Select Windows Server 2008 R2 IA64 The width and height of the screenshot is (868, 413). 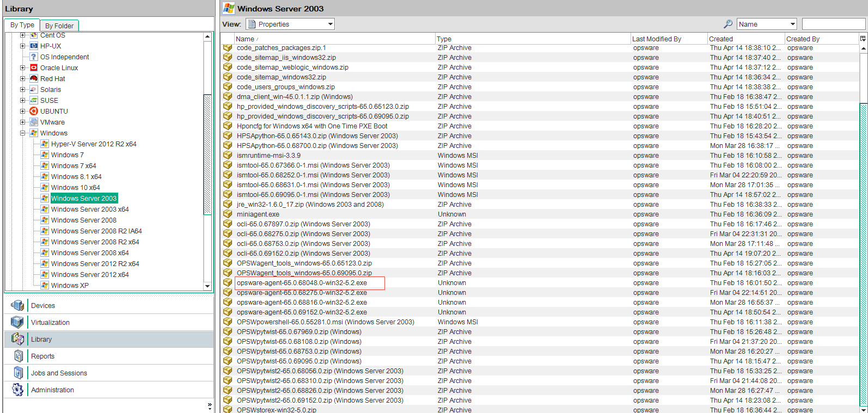pyautogui.click(x=96, y=231)
